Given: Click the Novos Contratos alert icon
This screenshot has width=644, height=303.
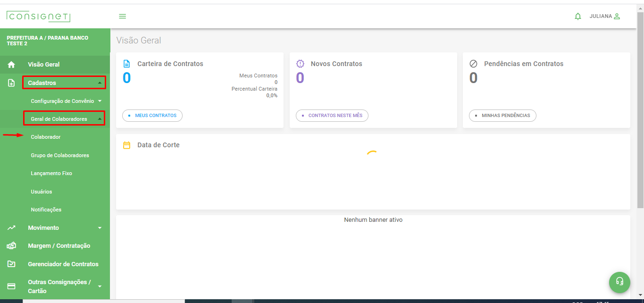Looking at the screenshot, I should (x=300, y=64).
